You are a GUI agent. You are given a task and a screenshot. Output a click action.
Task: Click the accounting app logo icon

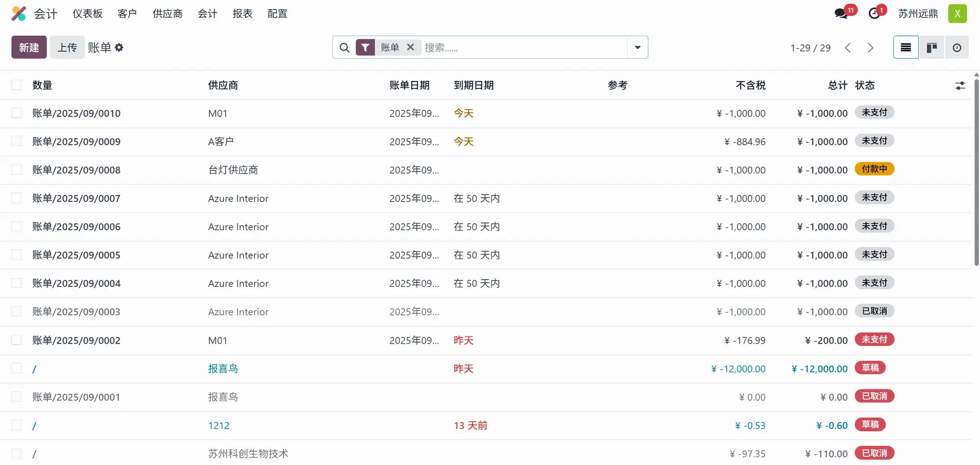18,14
